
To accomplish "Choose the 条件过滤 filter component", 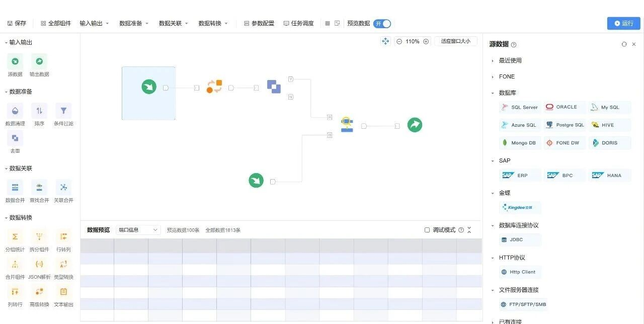I will (63, 111).
